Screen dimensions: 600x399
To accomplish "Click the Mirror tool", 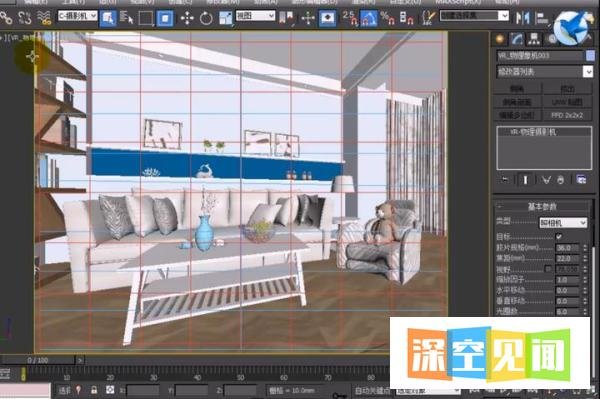I will (523, 18).
